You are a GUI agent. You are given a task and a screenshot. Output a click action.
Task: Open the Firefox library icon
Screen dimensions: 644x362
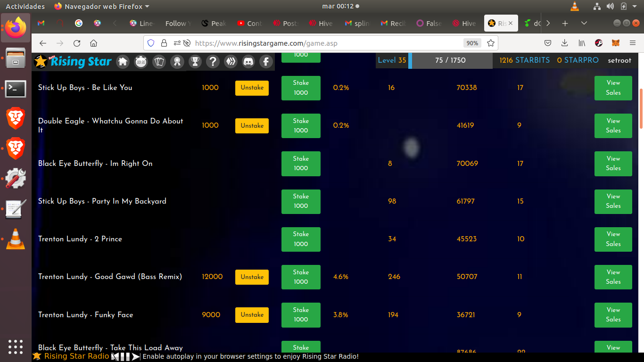click(582, 43)
